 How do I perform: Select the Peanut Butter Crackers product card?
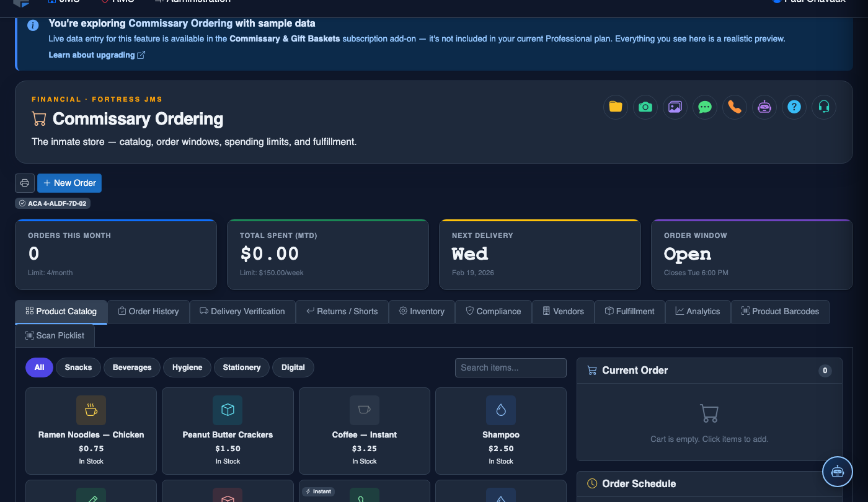point(228,431)
